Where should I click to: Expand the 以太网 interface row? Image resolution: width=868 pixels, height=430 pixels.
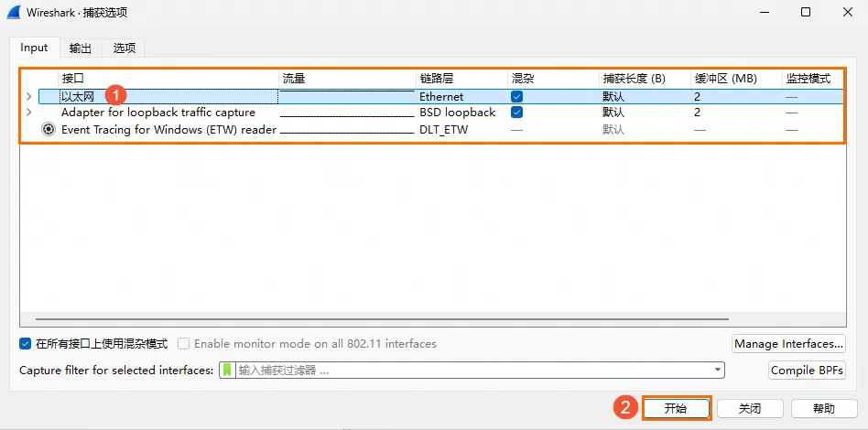click(x=28, y=96)
